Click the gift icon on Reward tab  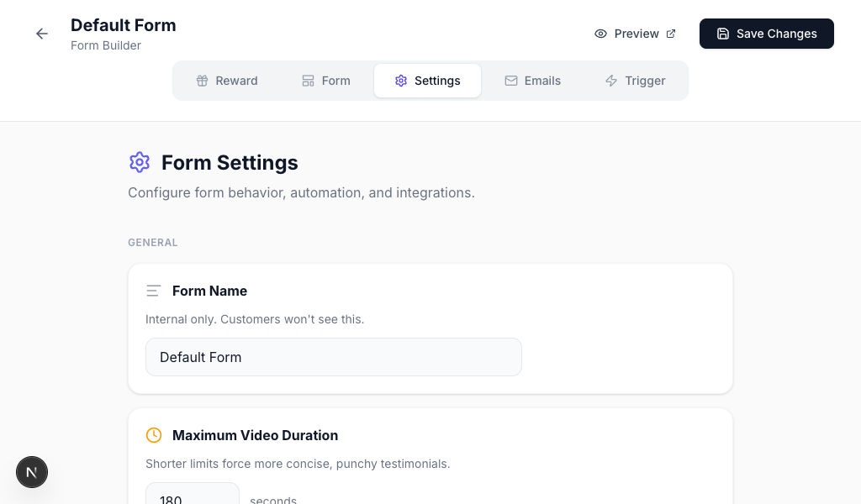[x=202, y=81]
